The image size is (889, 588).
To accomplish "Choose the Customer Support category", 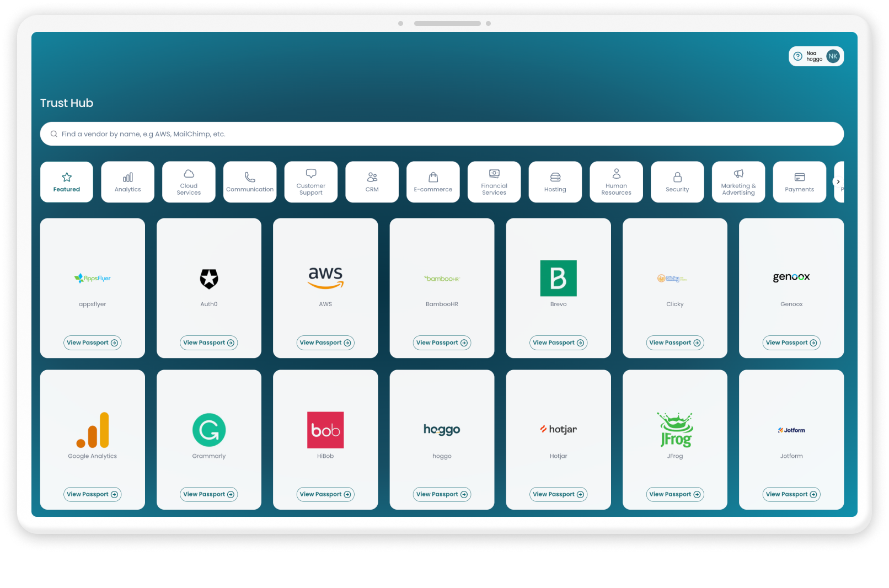I will point(311,182).
